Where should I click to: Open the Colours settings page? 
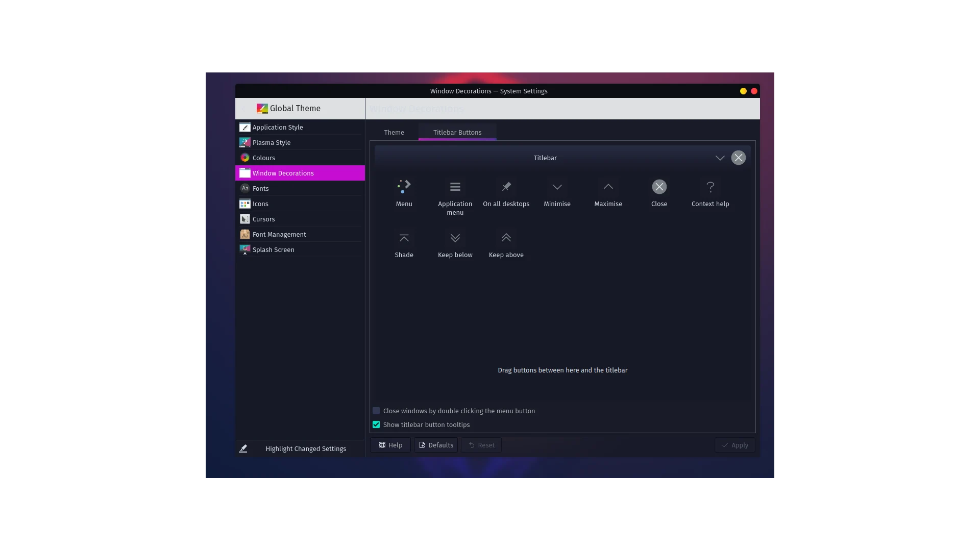tap(263, 158)
